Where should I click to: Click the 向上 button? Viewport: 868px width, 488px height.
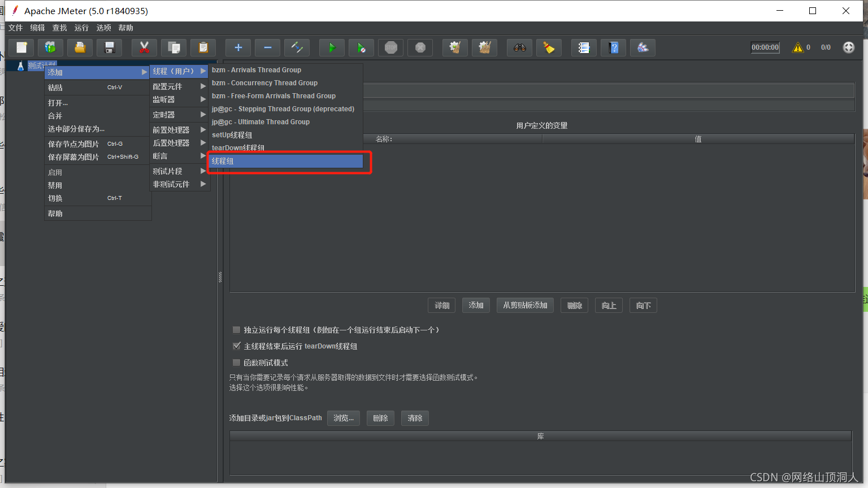coord(609,306)
